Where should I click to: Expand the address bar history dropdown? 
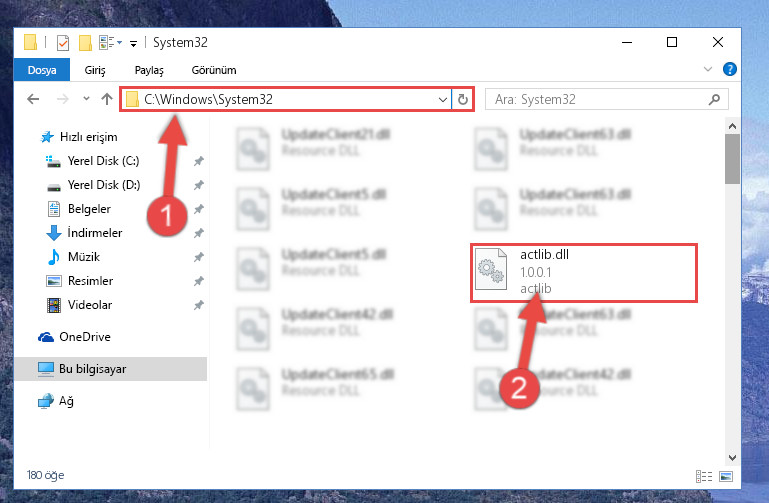point(442,100)
